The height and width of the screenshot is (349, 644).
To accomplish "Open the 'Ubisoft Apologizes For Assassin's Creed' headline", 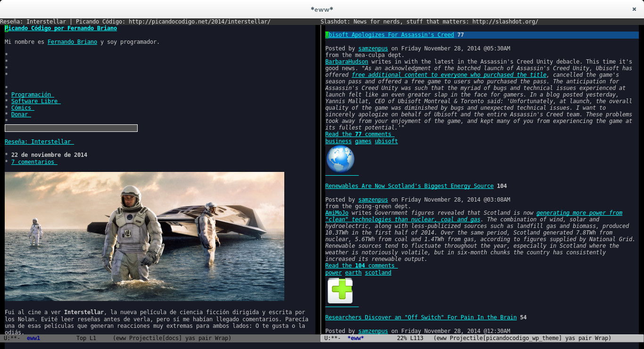I will (390, 34).
